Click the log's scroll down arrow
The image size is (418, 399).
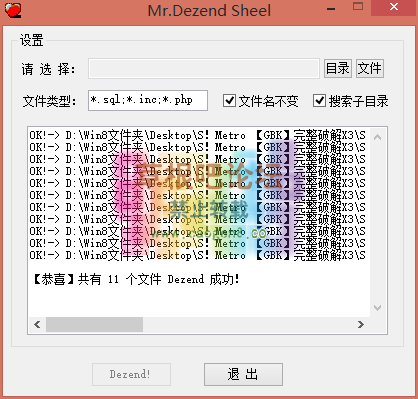pyautogui.click(x=377, y=307)
